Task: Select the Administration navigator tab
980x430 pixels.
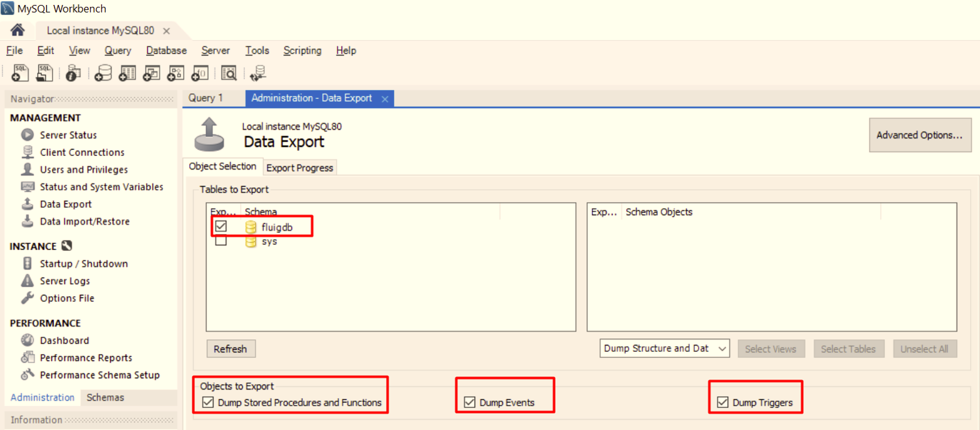Action: coord(43,397)
